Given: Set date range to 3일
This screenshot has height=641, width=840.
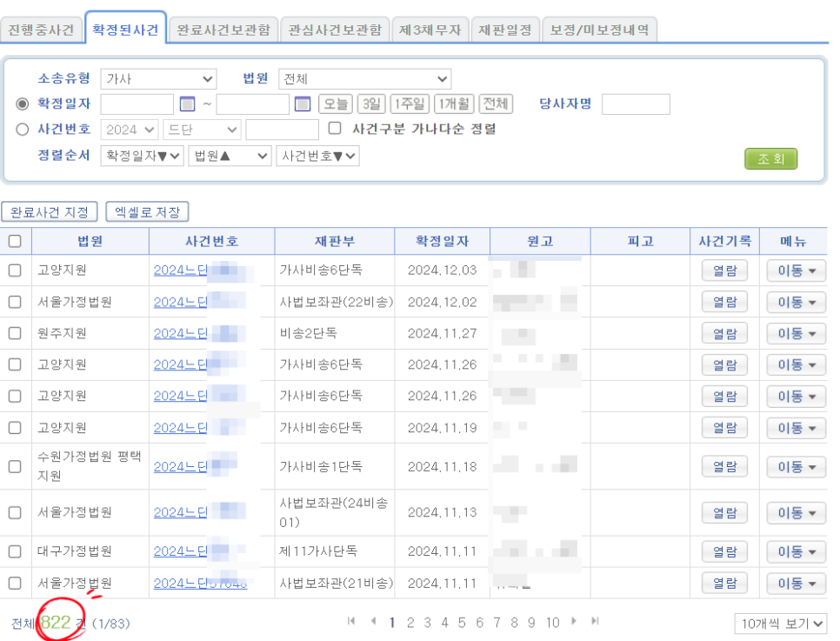Looking at the screenshot, I should coord(371,103).
